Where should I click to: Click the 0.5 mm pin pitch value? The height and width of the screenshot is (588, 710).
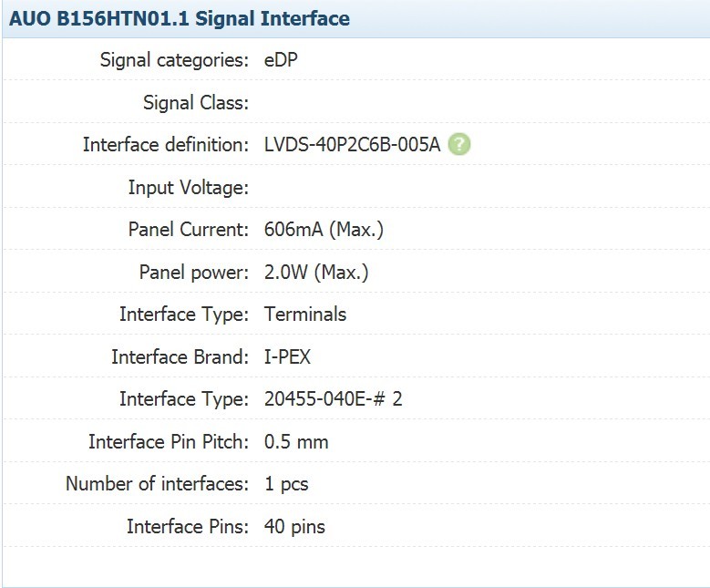coord(296,441)
